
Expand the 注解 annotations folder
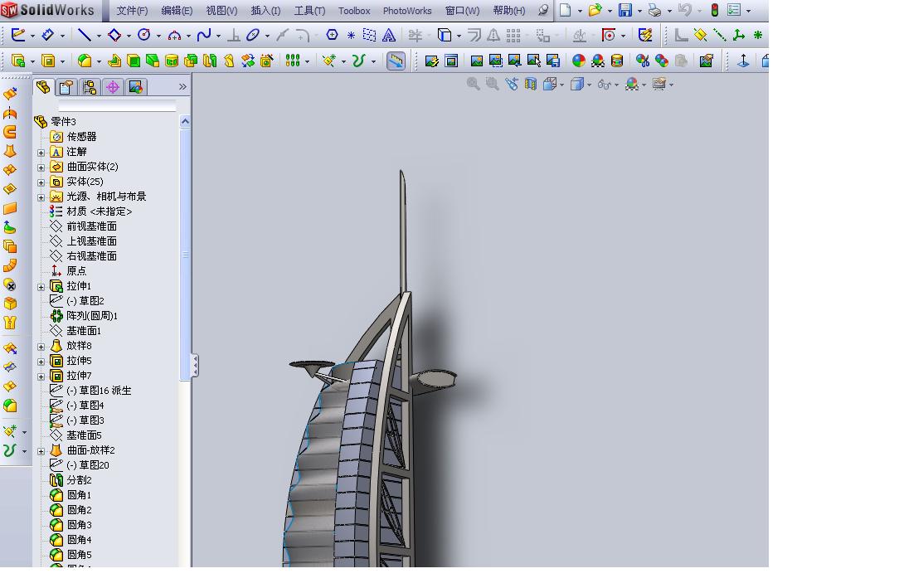pos(41,153)
